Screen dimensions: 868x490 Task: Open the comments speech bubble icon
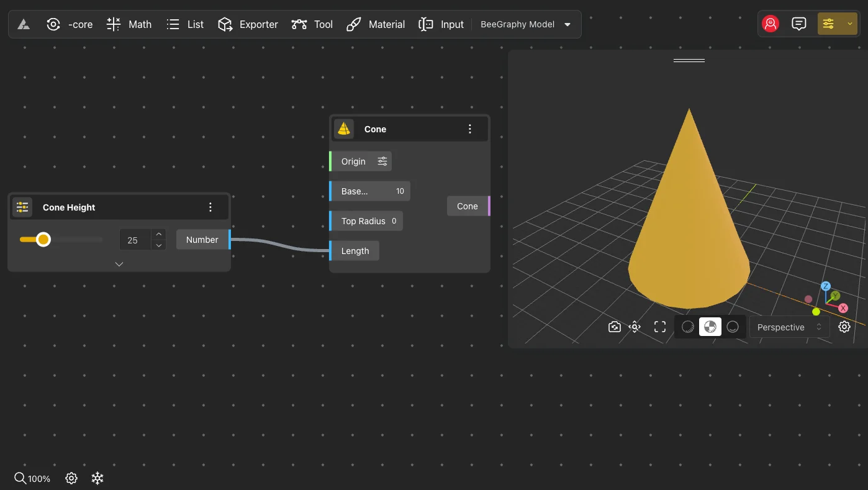799,24
